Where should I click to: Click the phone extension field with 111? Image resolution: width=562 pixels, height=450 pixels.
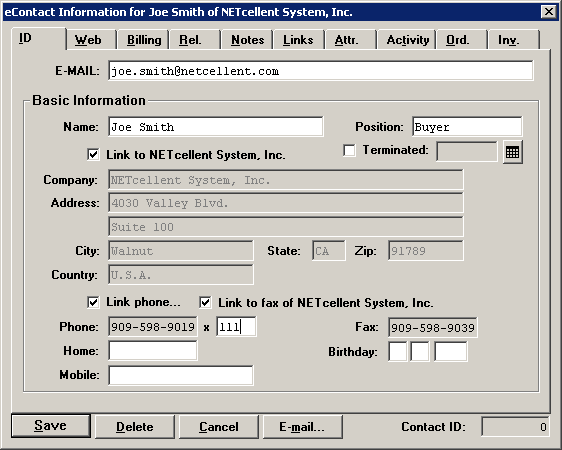pyautogui.click(x=236, y=327)
